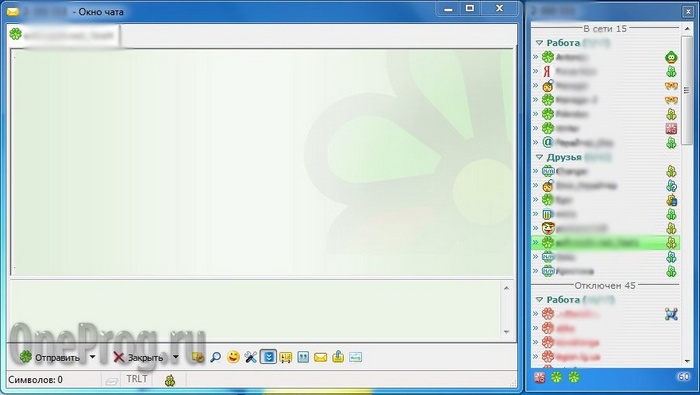This screenshot has height=395, width=700.
Task: Click the mobile phone client icon in Друзья
Action: pos(671,200)
